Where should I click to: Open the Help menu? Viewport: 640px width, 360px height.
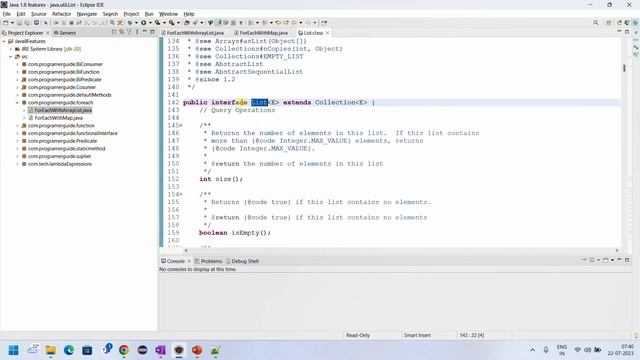(189, 14)
